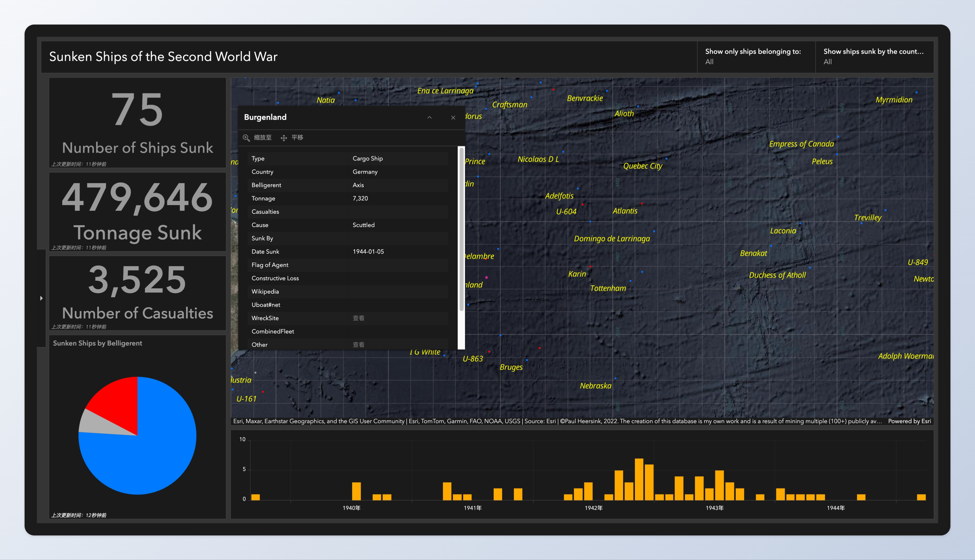Click the Laconia ship label on map
The width and height of the screenshot is (975, 560).
[783, 231]
